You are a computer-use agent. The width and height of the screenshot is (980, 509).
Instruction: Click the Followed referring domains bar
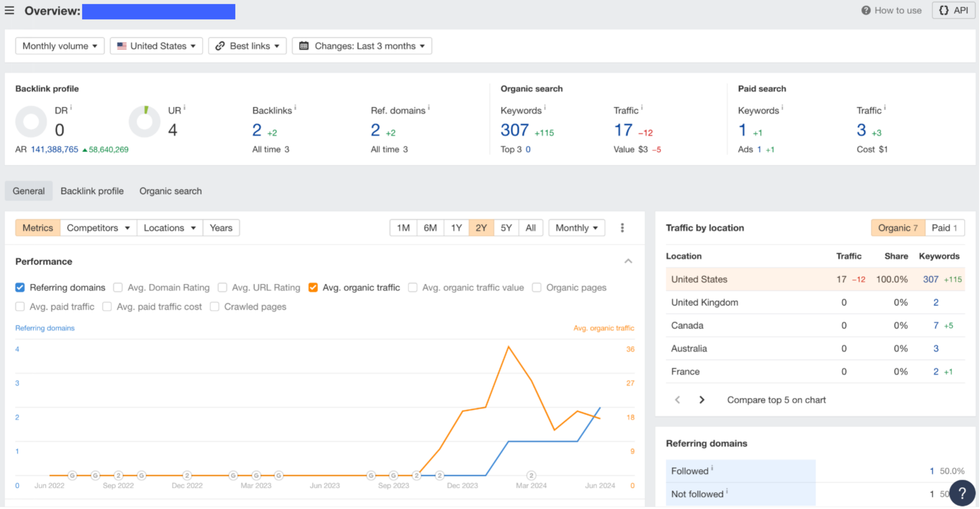740,471
